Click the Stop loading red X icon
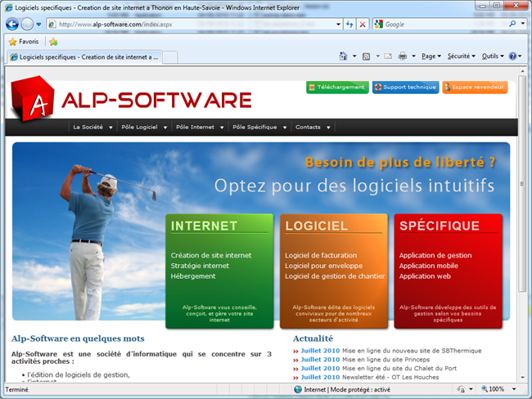The image size is (532, 399). (x=363, y=25)
